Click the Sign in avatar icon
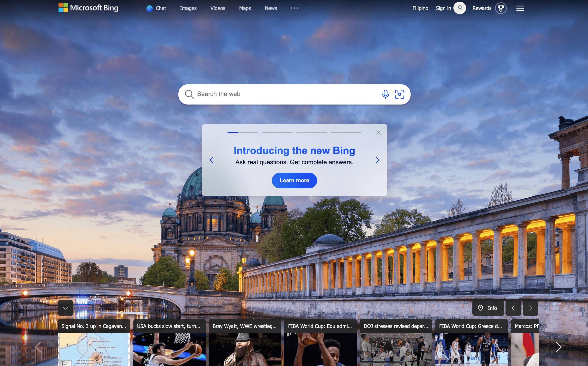This screenshot has width=588, height=366. click(459, 8)
